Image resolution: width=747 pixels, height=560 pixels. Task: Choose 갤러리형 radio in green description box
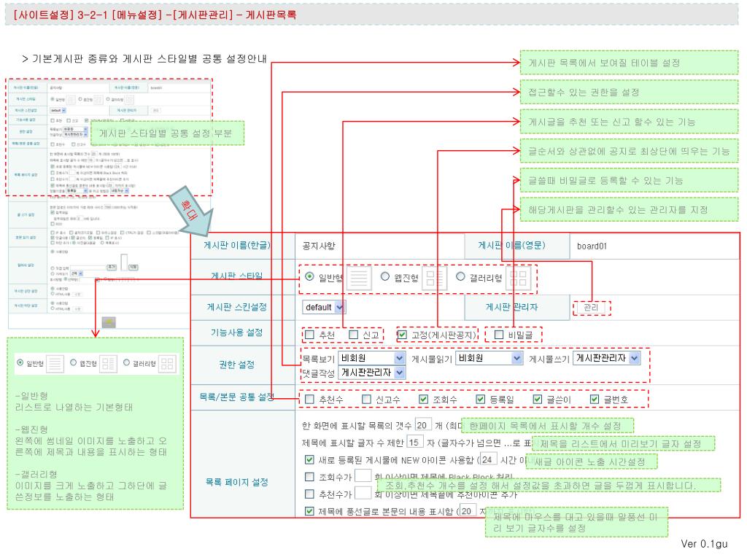pyautogui.click(x=126, y=363)
